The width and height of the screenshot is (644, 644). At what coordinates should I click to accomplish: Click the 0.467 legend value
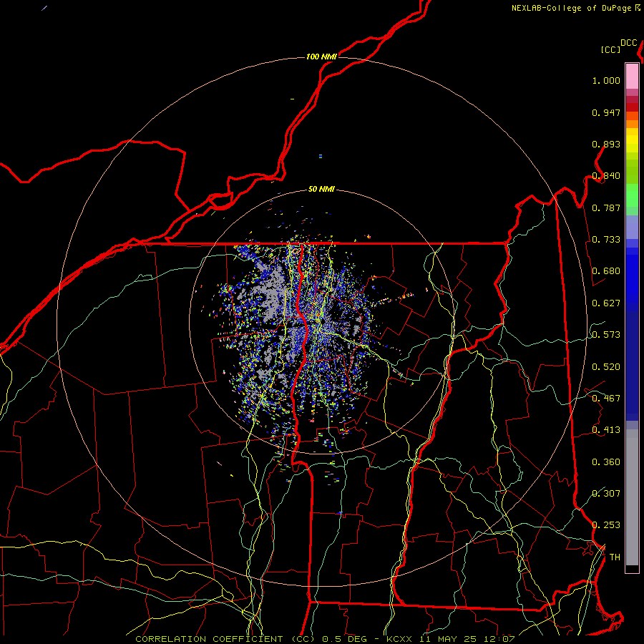coord(606,399)
